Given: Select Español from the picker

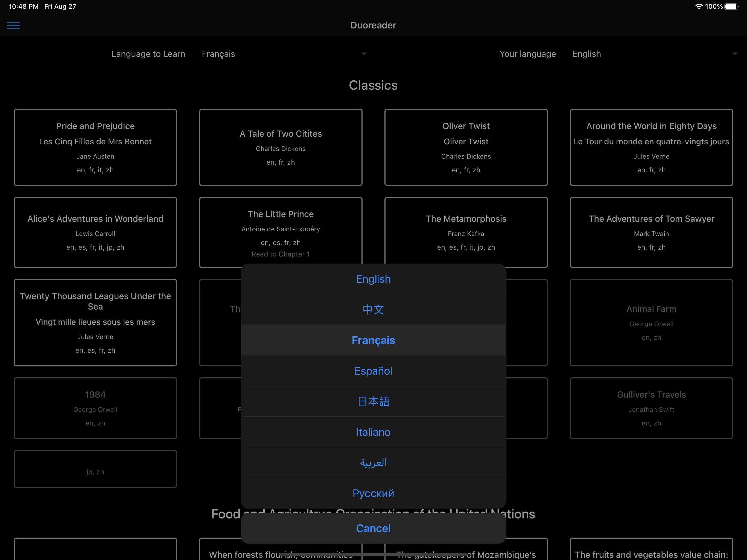Looking at the screenshot, I should [373, 371].
